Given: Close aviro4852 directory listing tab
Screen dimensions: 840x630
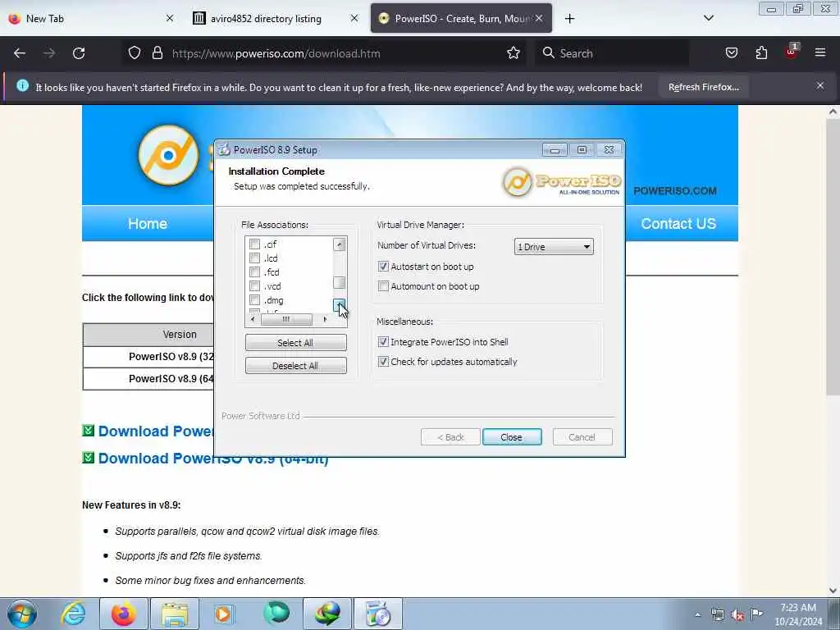Looking at the screenshot, I should click(354, 18).
